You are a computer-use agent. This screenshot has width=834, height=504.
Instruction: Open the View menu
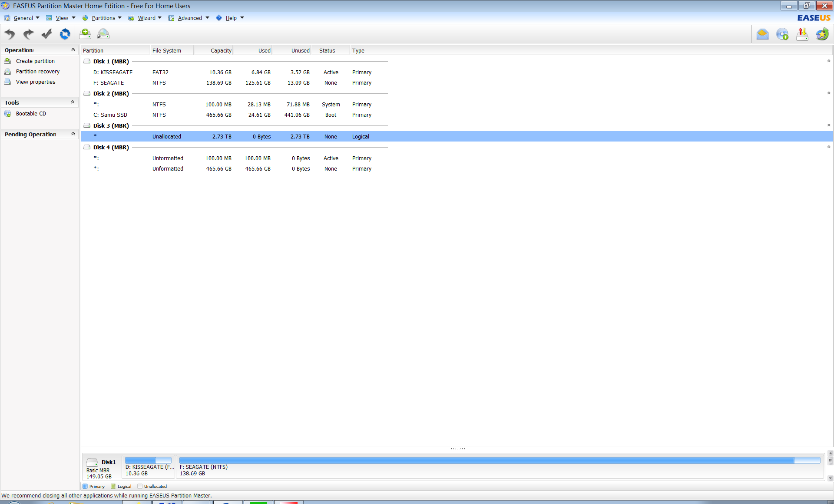[61, 18]
